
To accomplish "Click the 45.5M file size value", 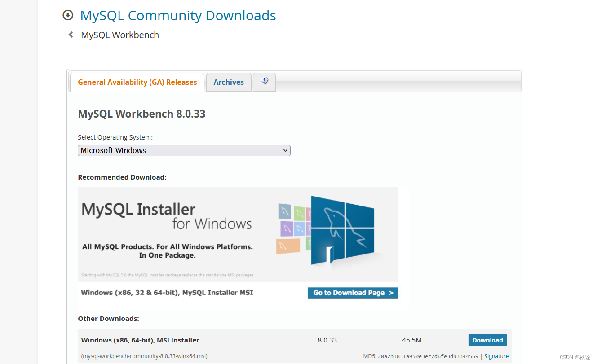I will pyautogui.click(x=412, y=340).
